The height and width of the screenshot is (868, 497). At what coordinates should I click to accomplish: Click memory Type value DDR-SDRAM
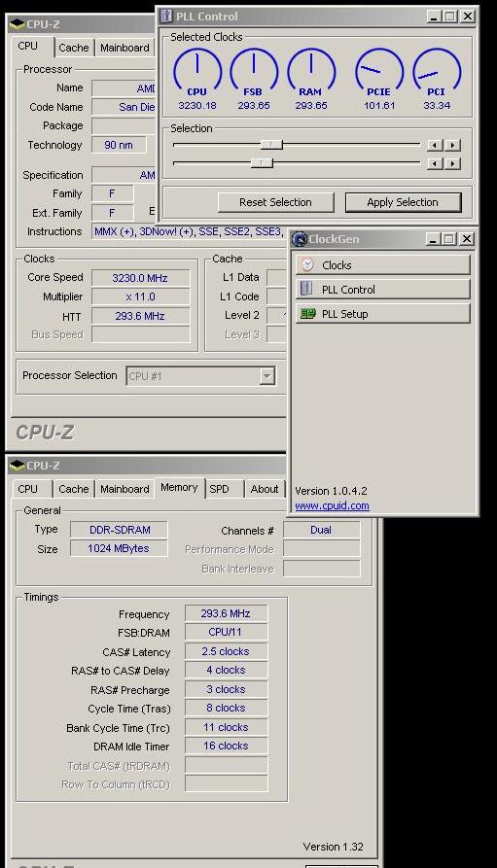click(120, 530)
